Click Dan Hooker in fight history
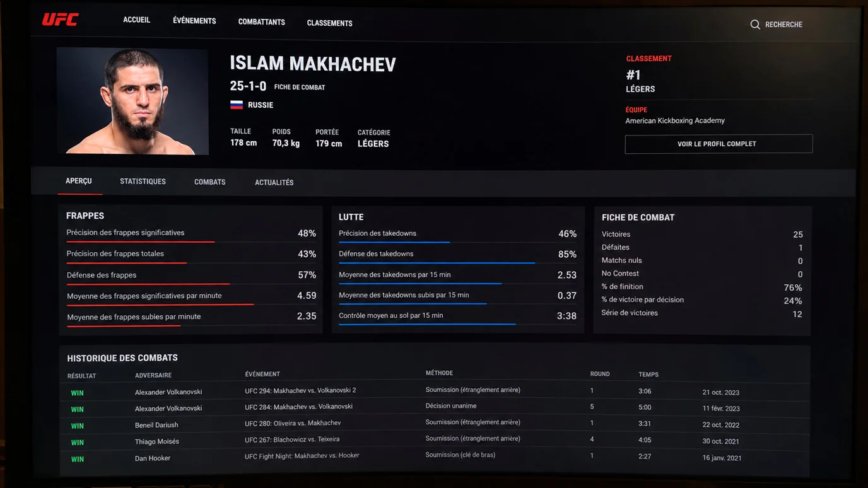 tap(153, 458)
